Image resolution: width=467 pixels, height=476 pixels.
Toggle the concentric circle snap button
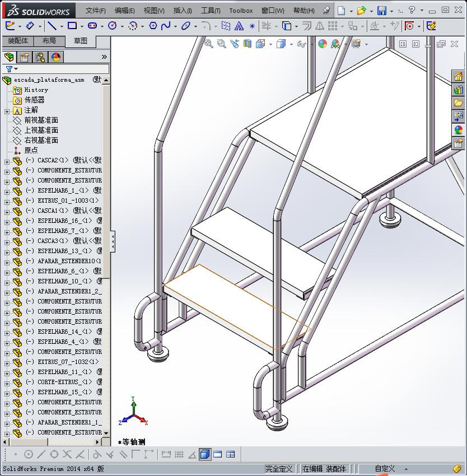coord(28,454)
